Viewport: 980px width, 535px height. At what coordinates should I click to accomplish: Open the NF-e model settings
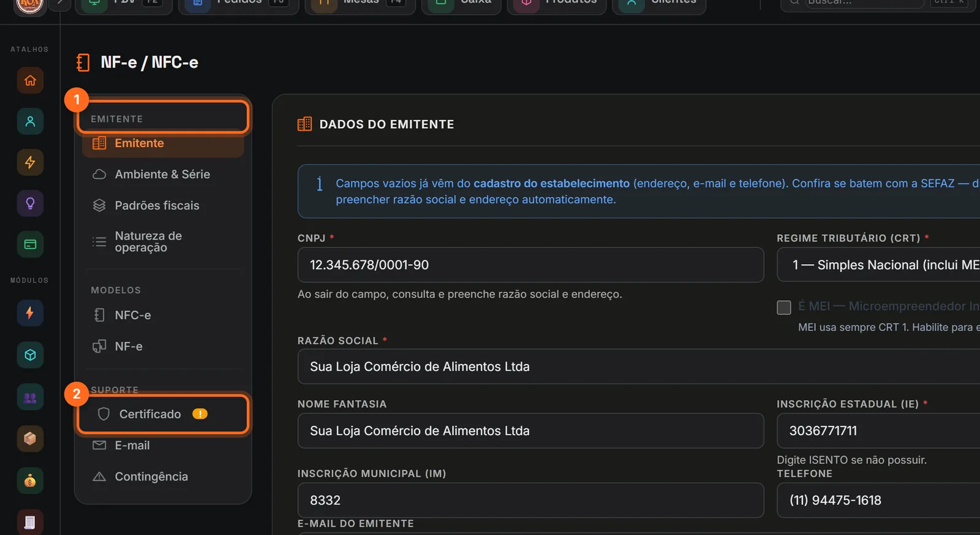point(163,346)
